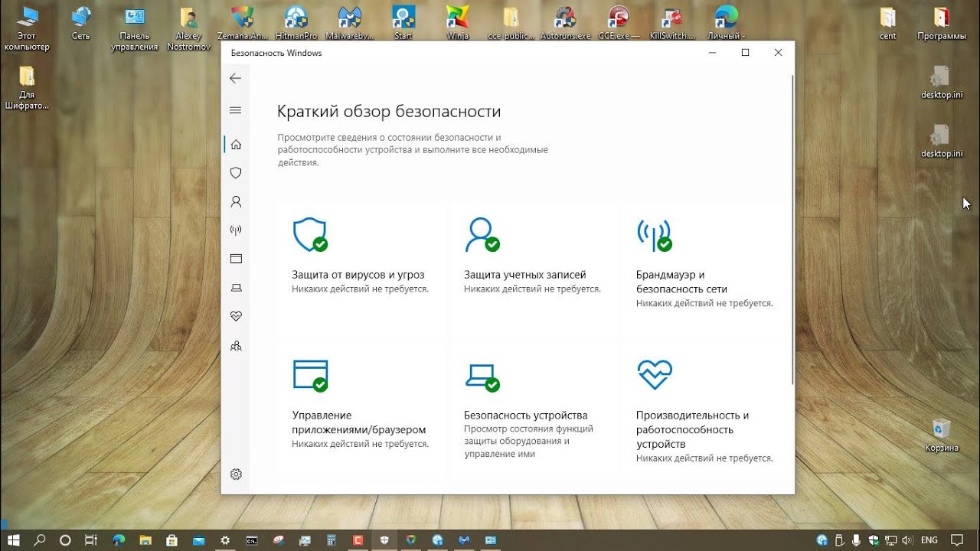This screenshot has height=551, width=980.
Task: Select the 'Программы' desktop folder
Action: pos(941,24)
